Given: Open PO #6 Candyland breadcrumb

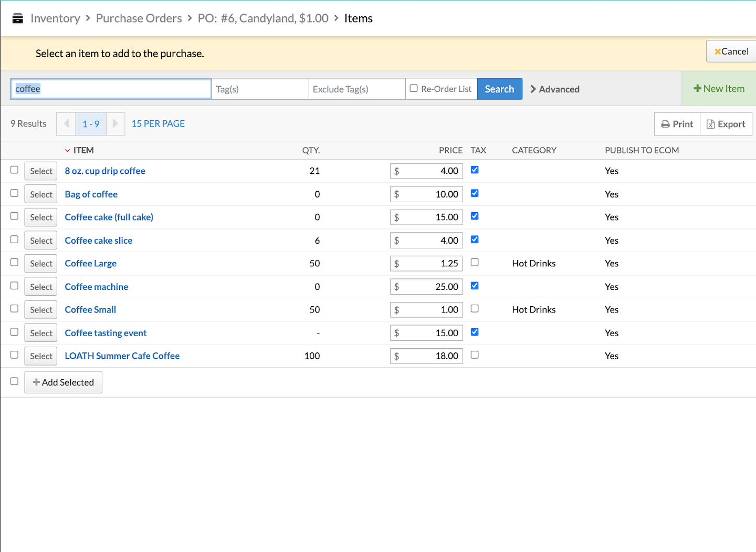Looking at the screenshot, I should (x=262, y=18).
